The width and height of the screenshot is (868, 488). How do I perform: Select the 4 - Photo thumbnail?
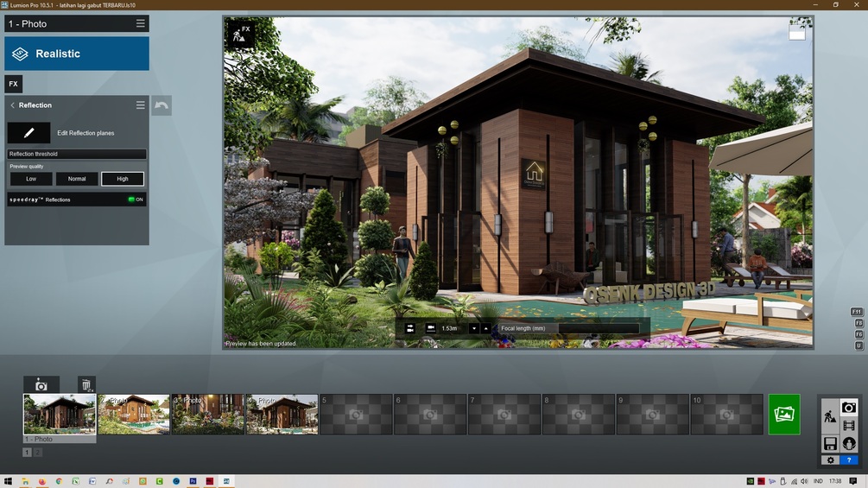282,414
